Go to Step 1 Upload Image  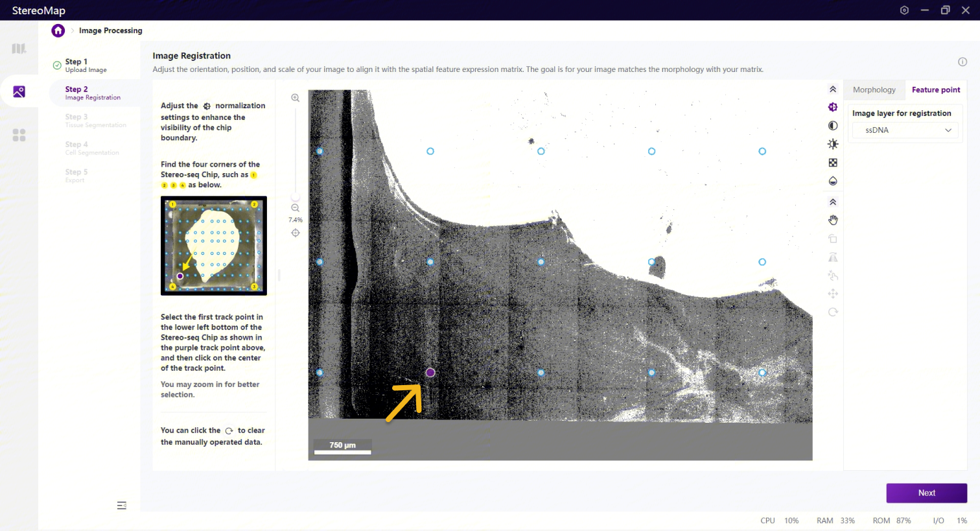86,65
